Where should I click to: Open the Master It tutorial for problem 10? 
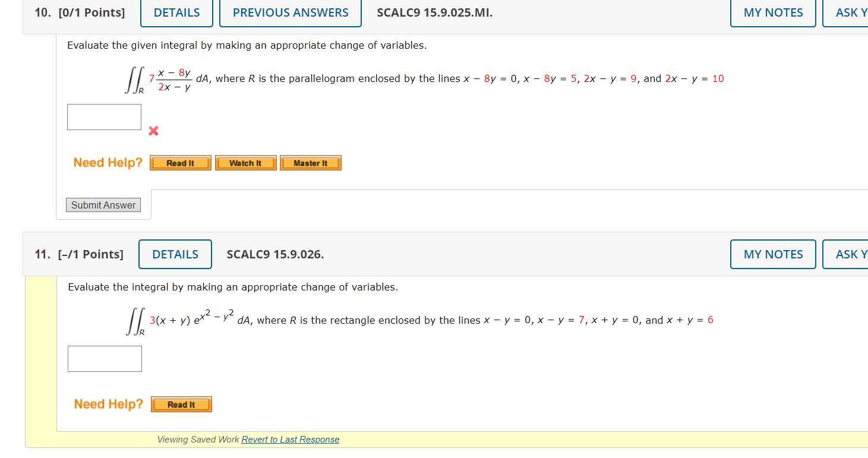310,162
